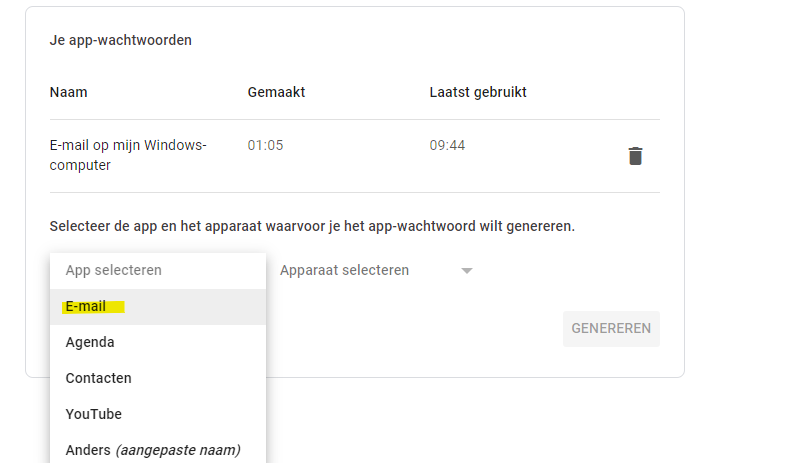The image size is (793, 463).
Task: Click the device dropdown arrow
Action: coord(466,271)
